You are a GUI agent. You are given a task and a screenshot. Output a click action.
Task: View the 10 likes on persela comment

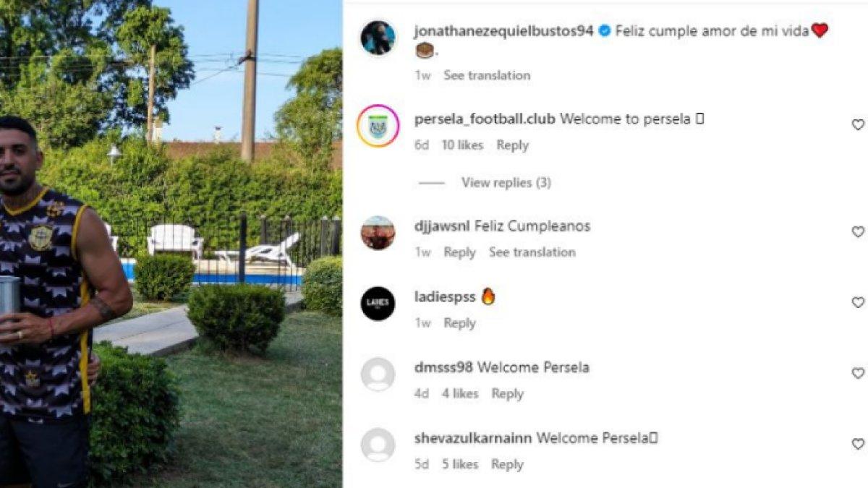tap(462, 145)
